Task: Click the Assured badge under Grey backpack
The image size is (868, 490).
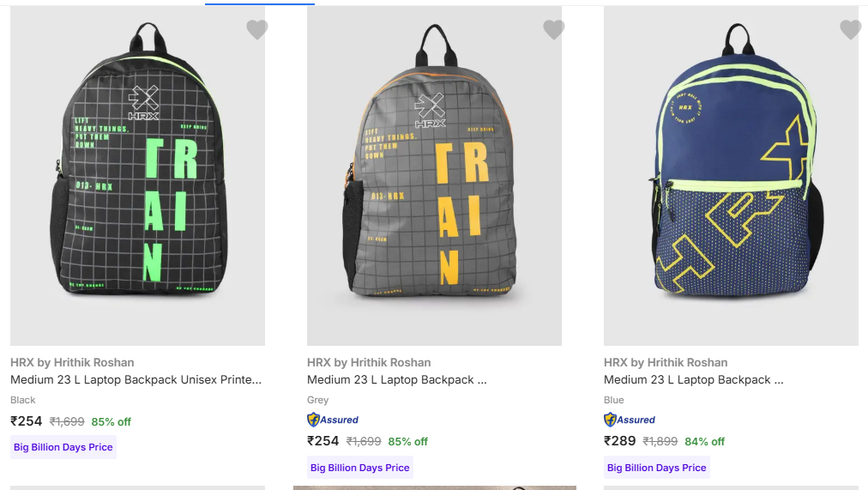Action: point(333,420)
